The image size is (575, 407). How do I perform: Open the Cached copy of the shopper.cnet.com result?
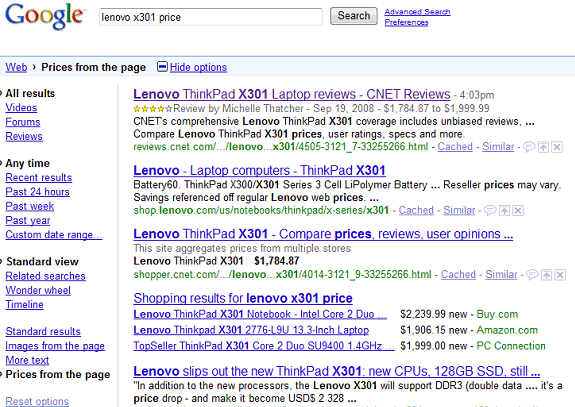click(x=458, y=275)
